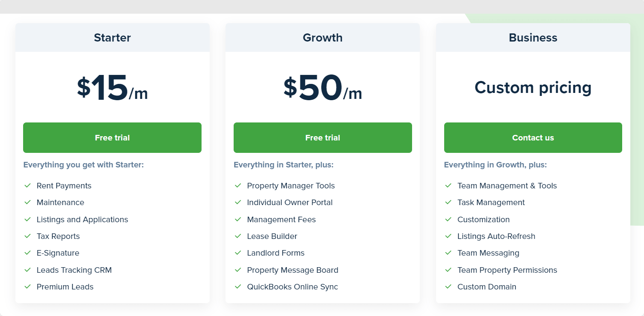The image size is (644, 316).
Task: Click the checkmark next to QuickBooks Online Sync
Action: (238, 286)
